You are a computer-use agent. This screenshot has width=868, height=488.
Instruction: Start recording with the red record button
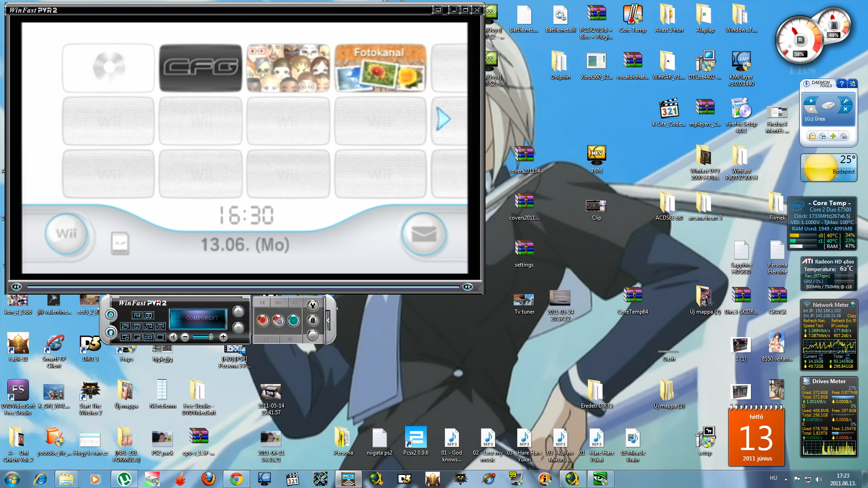pyautogui.click(x=263, y=320)
